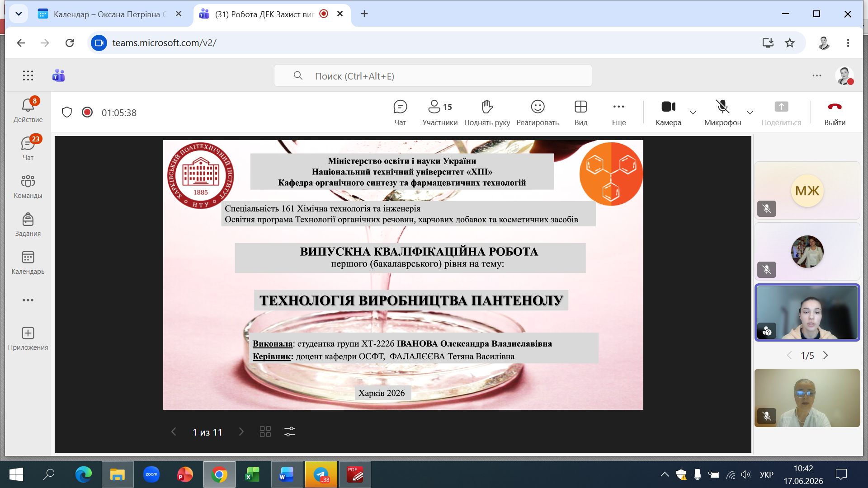
Task: Open the Teams app launcher grid
Action: [x=28, y=75]
